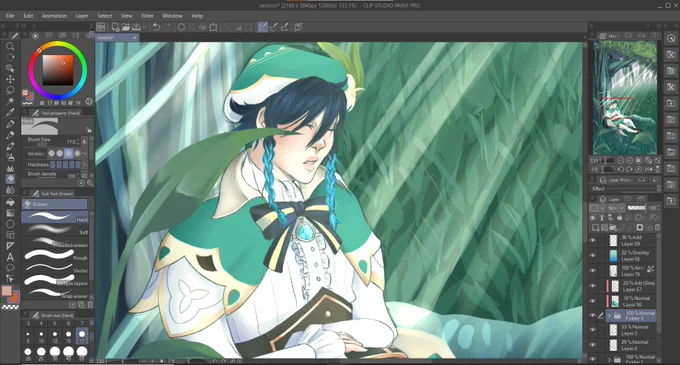
Task: Select the Balloon tool
Action: click(x=10, y=267)
